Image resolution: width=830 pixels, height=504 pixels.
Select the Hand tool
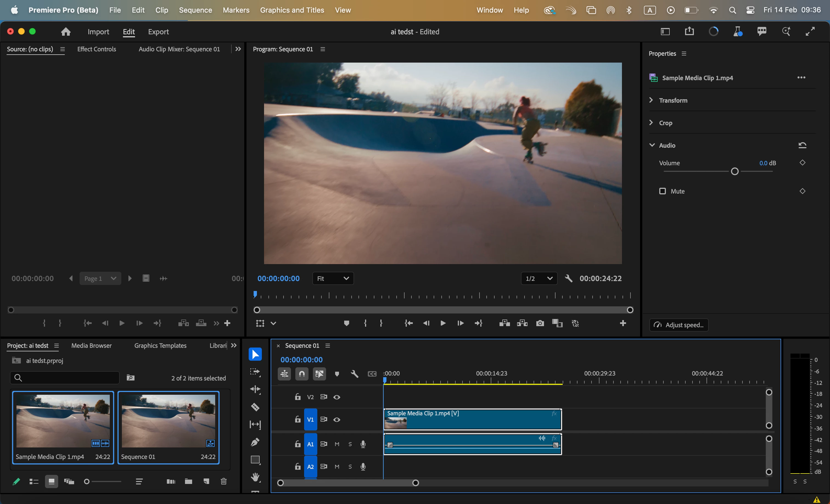pyautogui.click(x=255, y=477)
